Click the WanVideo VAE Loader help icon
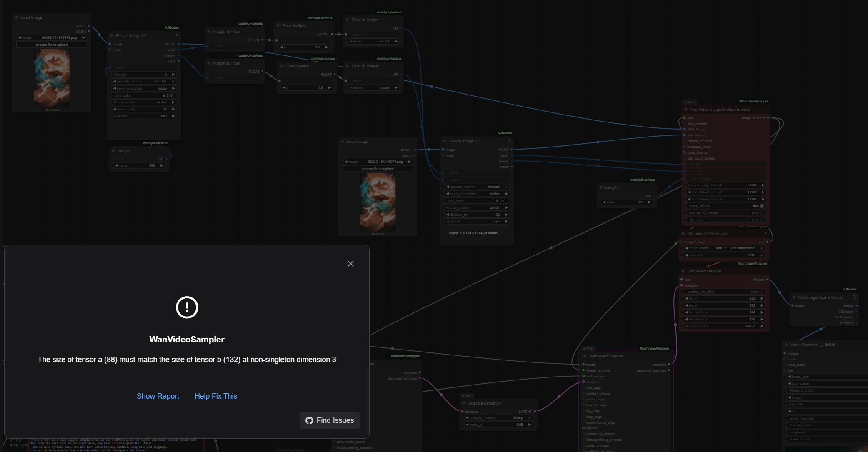 [765, 233]
